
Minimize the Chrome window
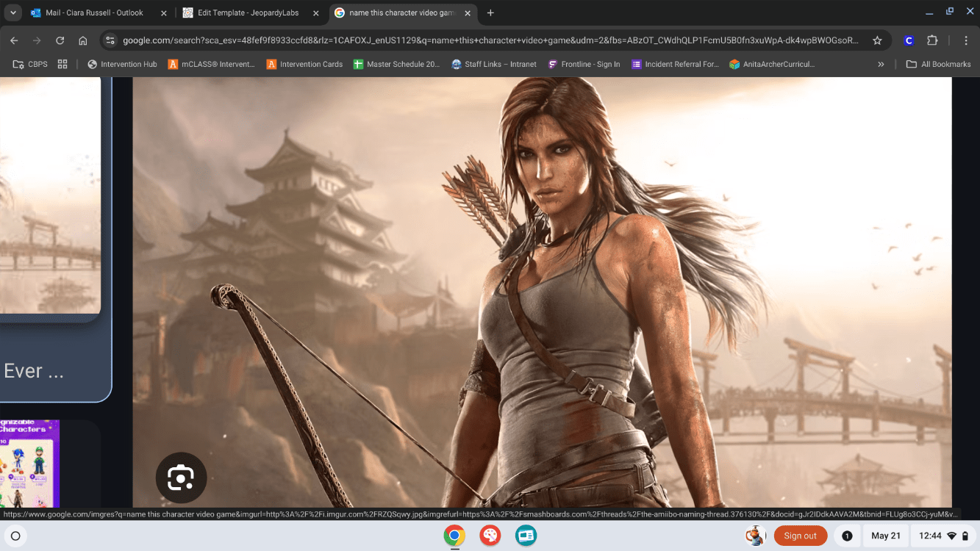pos(930,12)
